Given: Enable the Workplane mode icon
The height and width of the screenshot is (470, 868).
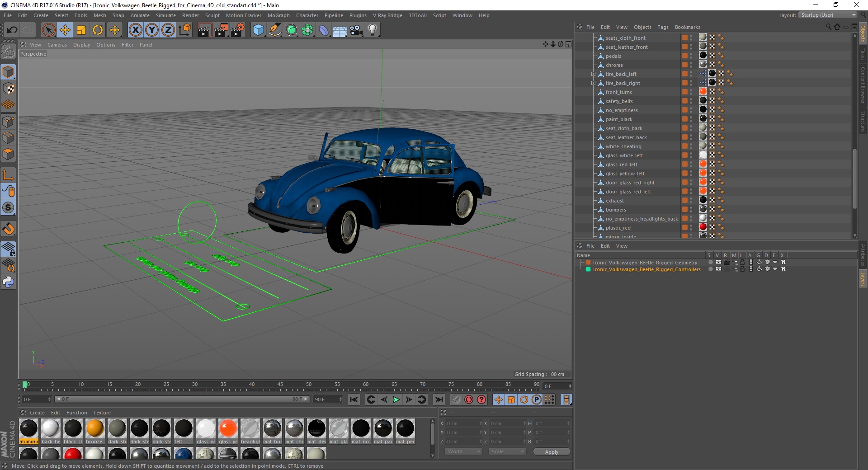Looking at the screenshot, I should coord(8,105).
